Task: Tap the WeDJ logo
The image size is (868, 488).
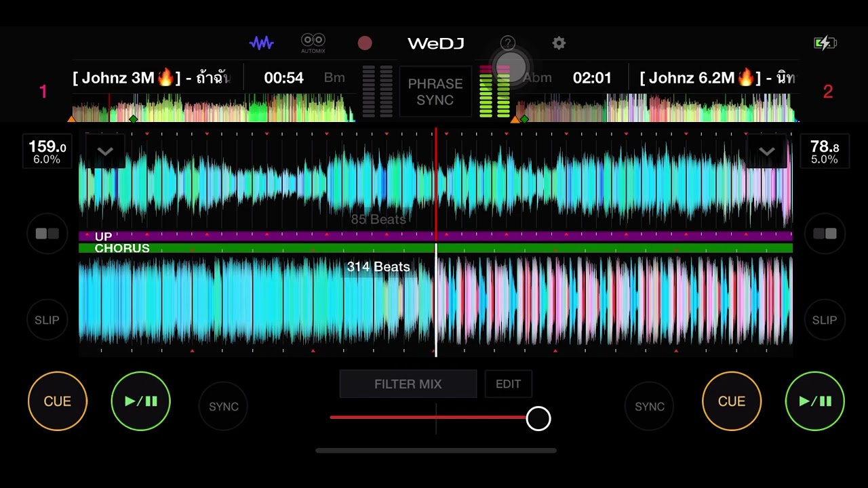Action: click(436, 43)
